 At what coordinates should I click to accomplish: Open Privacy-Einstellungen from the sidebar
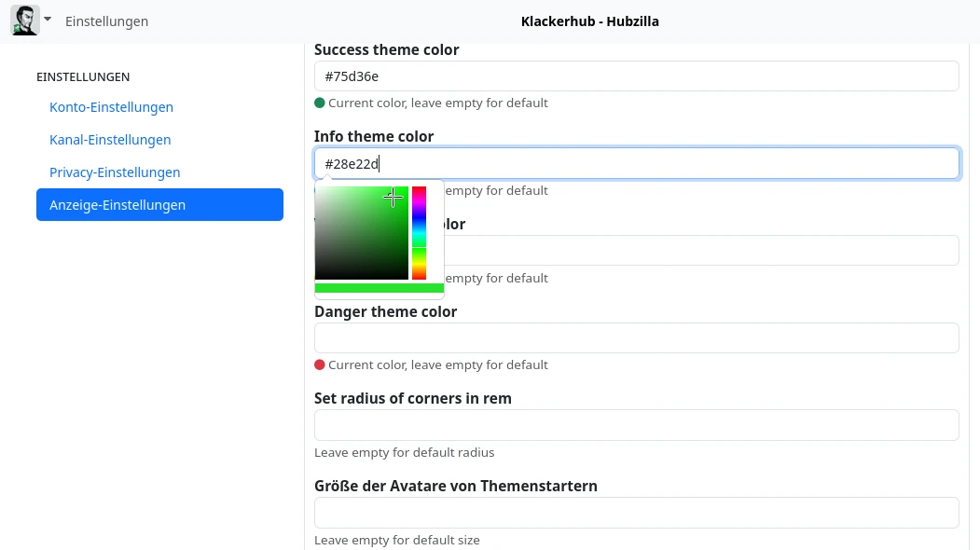[x=115, y=172]
